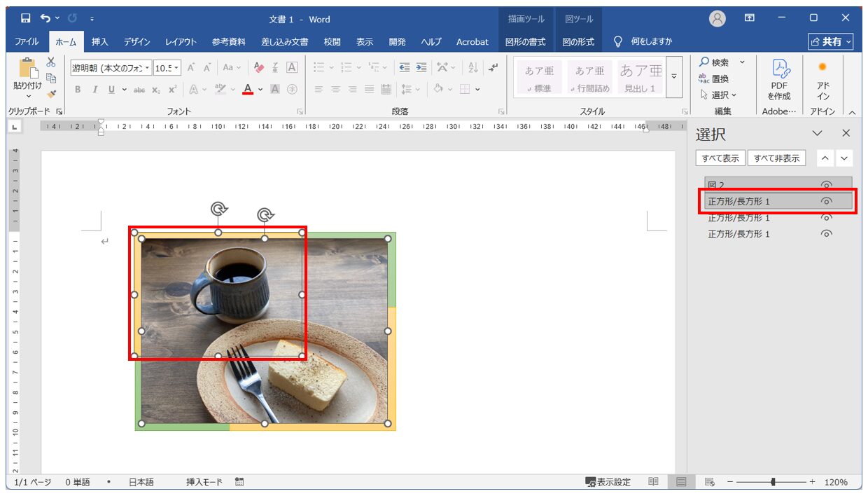The image size is (868, 496).
Task: Toggle Bold formatting button
Action: point(78,90)
